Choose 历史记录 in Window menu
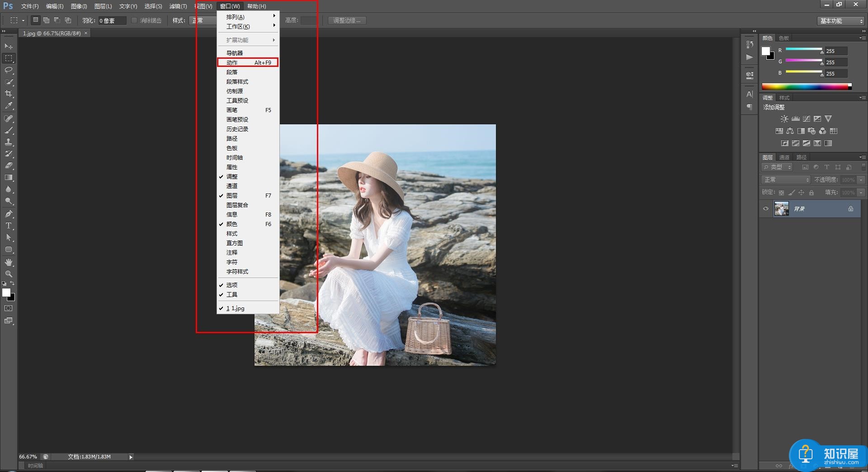868x472 pixels. (248, 129)
